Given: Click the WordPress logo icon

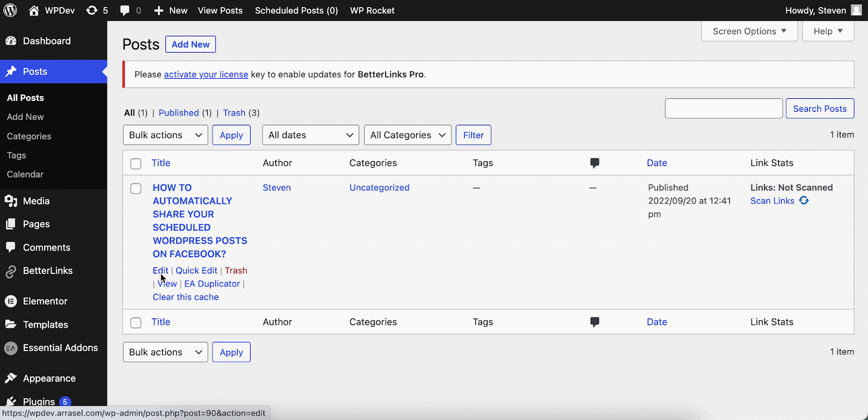Looking at the screenshot, I should (10, 10).
